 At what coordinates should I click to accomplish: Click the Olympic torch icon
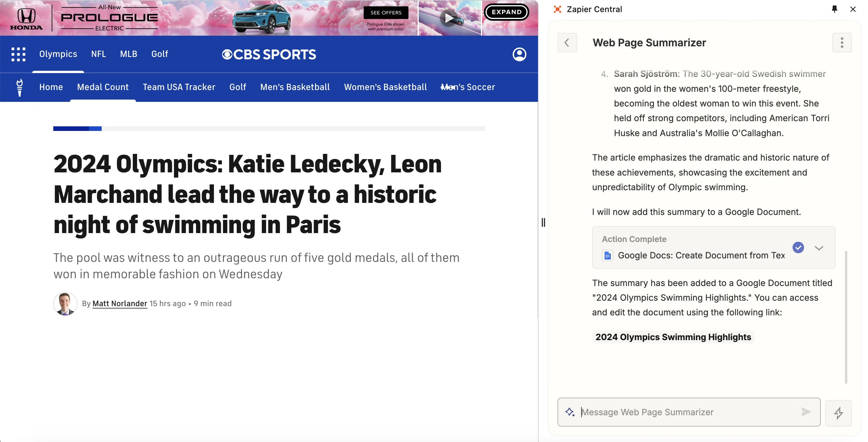tap(20, 87)
